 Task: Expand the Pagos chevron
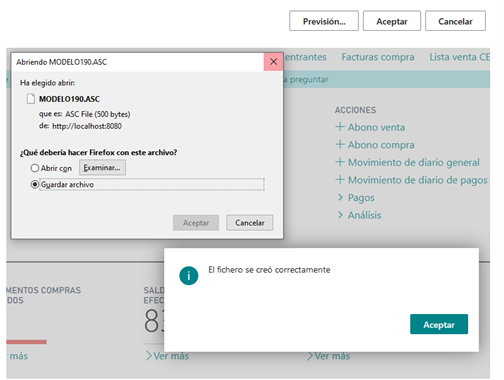click(x=340, y=197)
